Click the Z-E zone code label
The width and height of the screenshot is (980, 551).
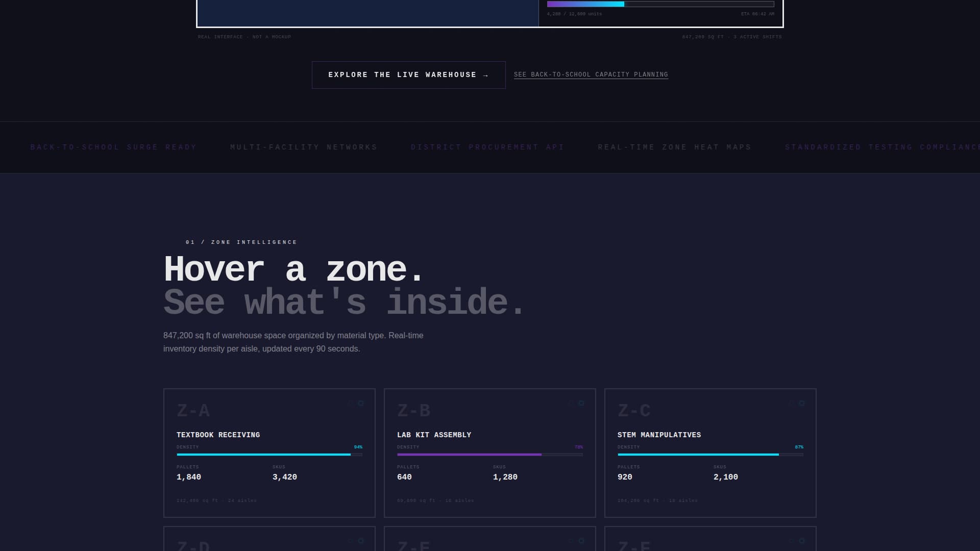tap(413, 545)
